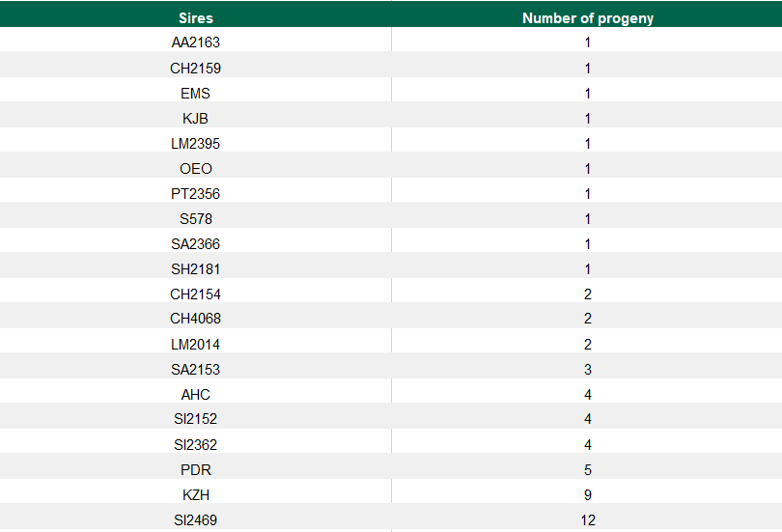Click the EMS sire cell
782x532 pixels.
[196, 94]
